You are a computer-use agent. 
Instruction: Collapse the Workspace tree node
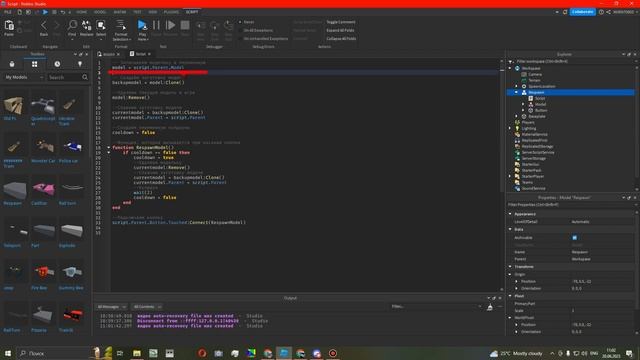[x=510, y=68]
